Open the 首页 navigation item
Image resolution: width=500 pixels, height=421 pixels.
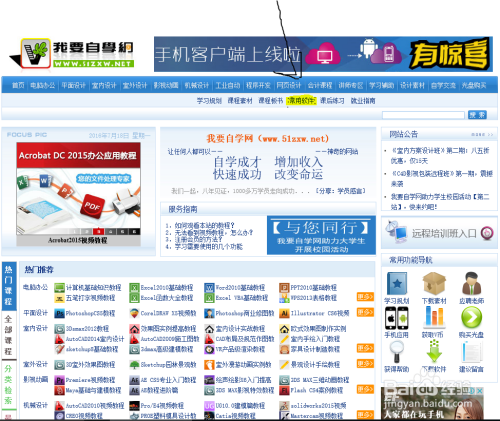click(x=18, y=86)
